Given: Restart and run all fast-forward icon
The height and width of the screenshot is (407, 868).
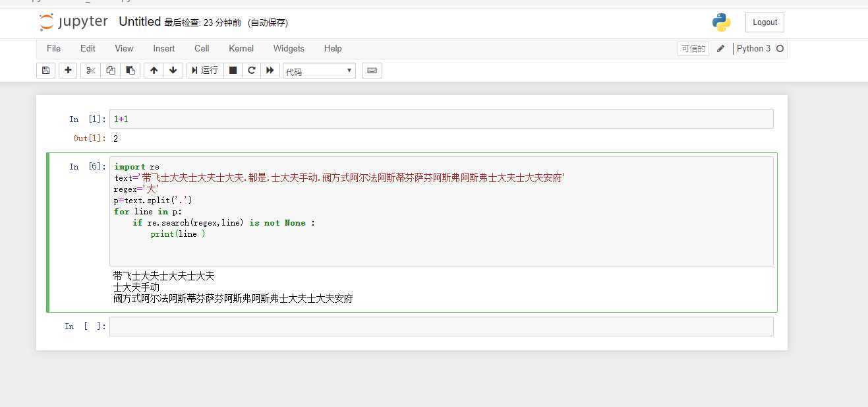Looking at the screenshot, I should (x=270, y=71).
